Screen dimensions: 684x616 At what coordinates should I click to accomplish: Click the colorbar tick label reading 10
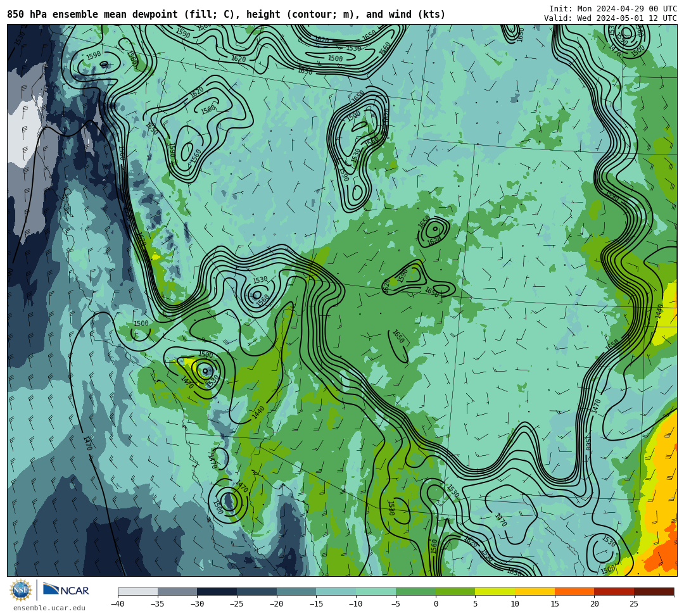pos(515,604)
